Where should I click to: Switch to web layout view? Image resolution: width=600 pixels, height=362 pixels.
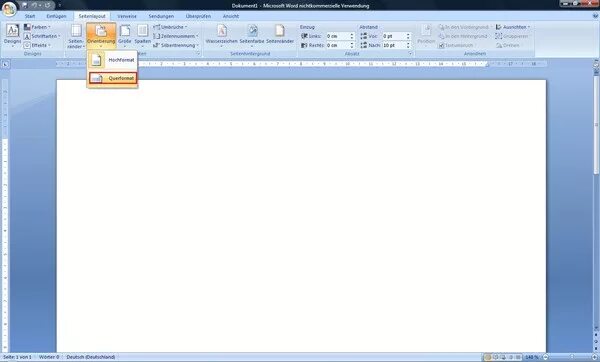(x=503, y=357)
